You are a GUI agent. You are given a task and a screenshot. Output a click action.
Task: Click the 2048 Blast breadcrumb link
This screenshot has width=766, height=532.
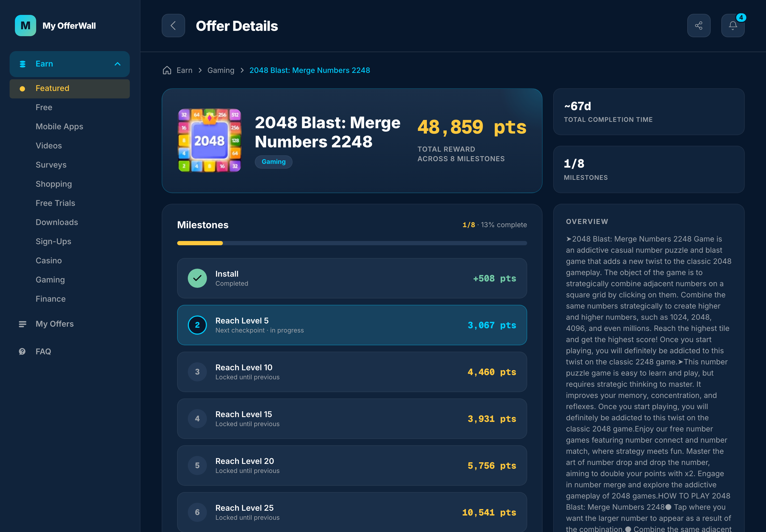(310, 70)
